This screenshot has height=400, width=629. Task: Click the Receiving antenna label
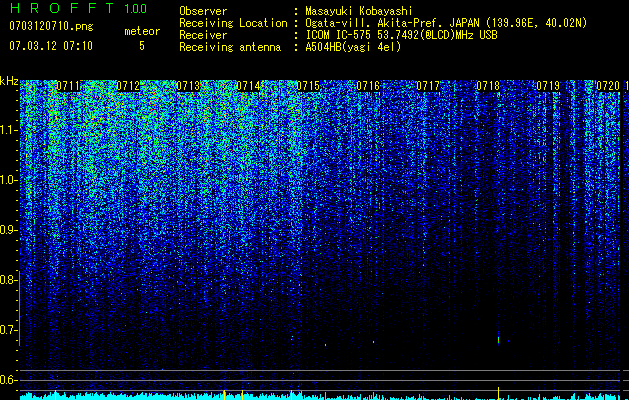coord(230,47)
